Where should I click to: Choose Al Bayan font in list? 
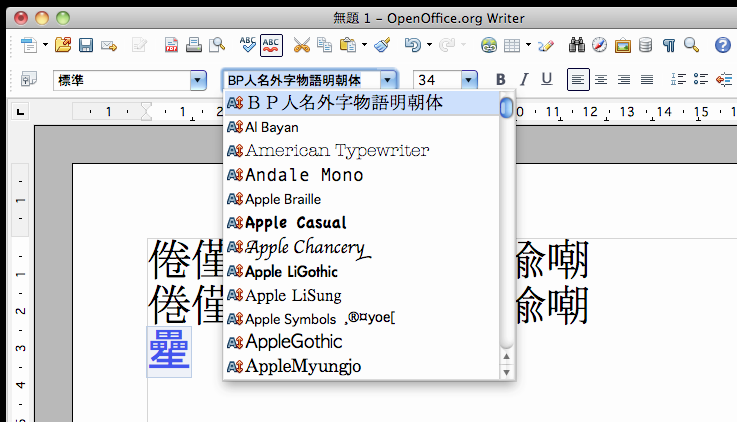coord(361,127)
